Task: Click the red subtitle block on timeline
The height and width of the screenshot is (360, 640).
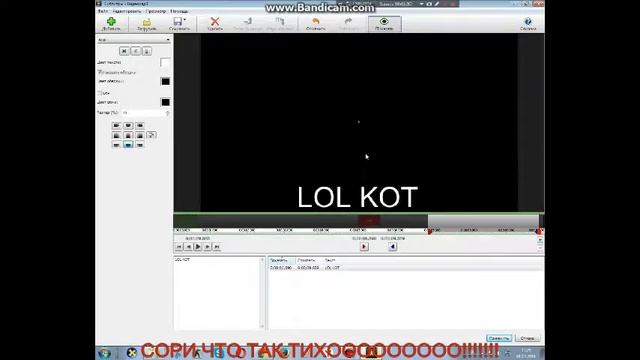Action: pos(369,221)
